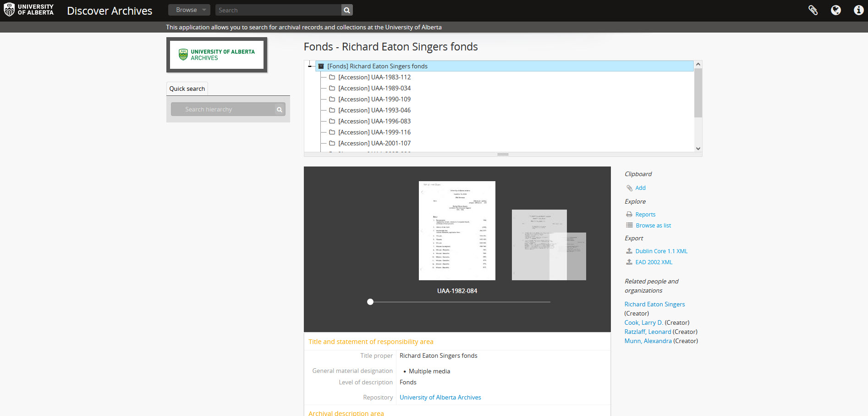Screen dimensions: 868x416
Task: Select accession UAA-1990-109 in the tree
Action: [374, 100]
